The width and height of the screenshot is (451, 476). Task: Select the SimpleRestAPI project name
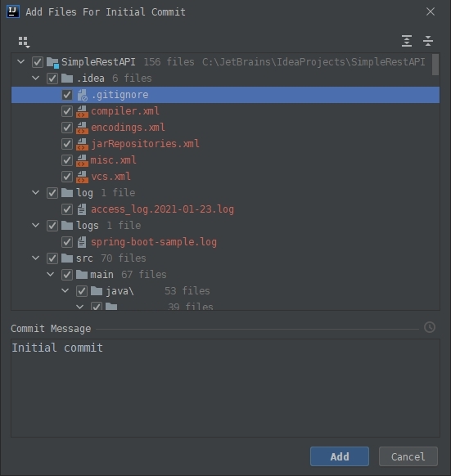click(98, 62)
